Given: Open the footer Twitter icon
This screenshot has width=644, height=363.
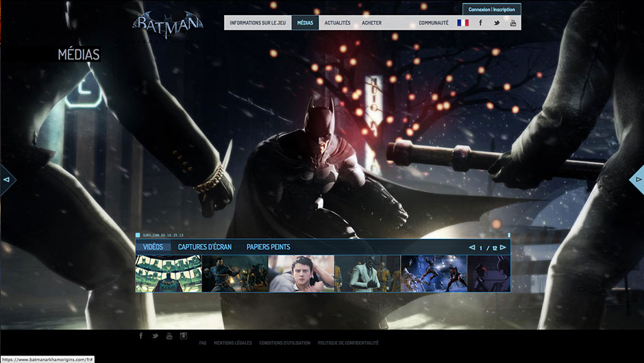Looking at the screenshot, I should (155, 336).
